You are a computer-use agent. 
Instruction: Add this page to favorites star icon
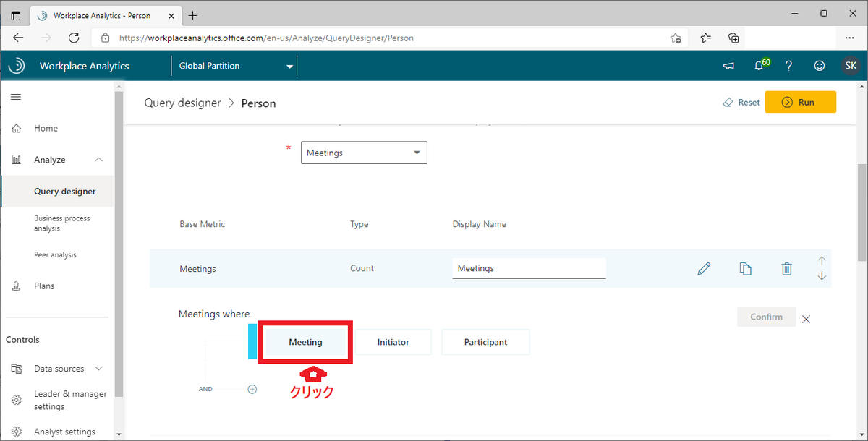pyautogui.click(x=675, y=38)
